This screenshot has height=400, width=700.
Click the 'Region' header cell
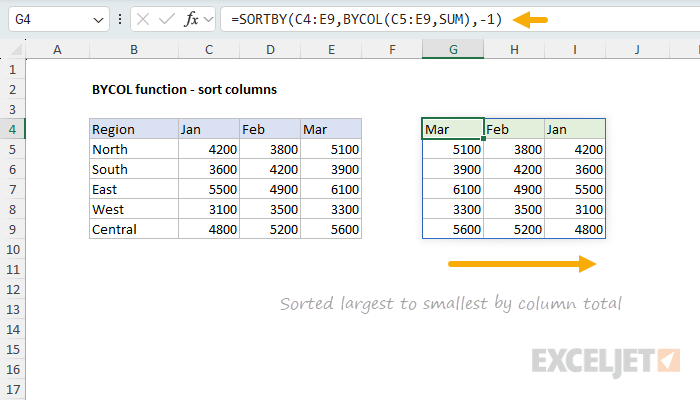pos(134,129)
